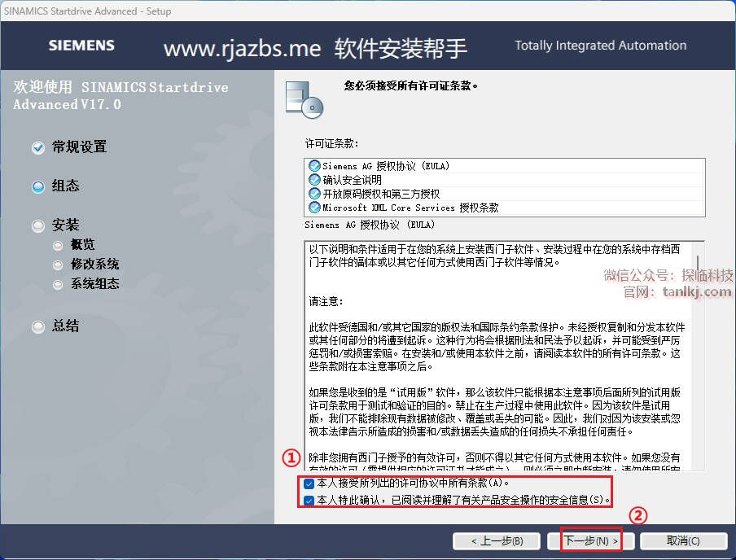Click the 取消(C) cancel button
This screenshot has width=736, height=560.
683,540
